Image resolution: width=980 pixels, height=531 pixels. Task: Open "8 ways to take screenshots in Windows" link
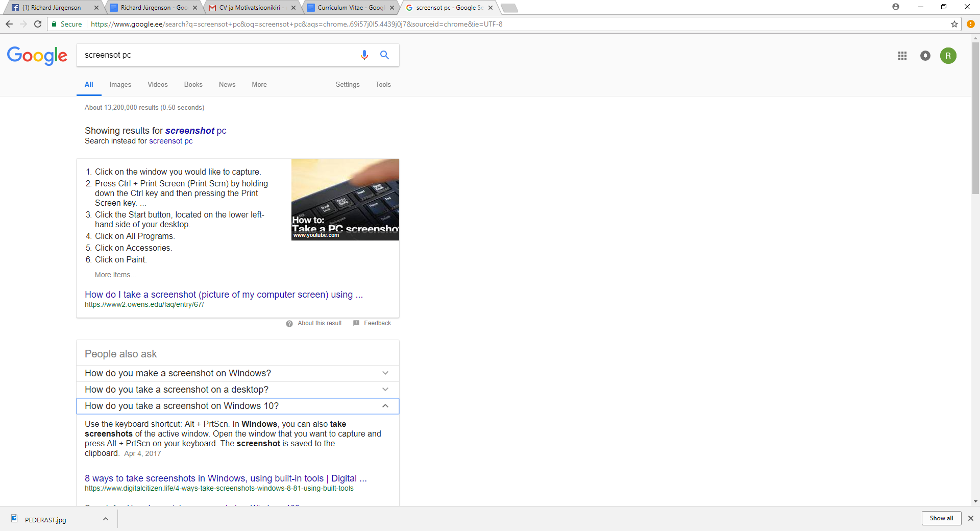[x=226, y=478]
